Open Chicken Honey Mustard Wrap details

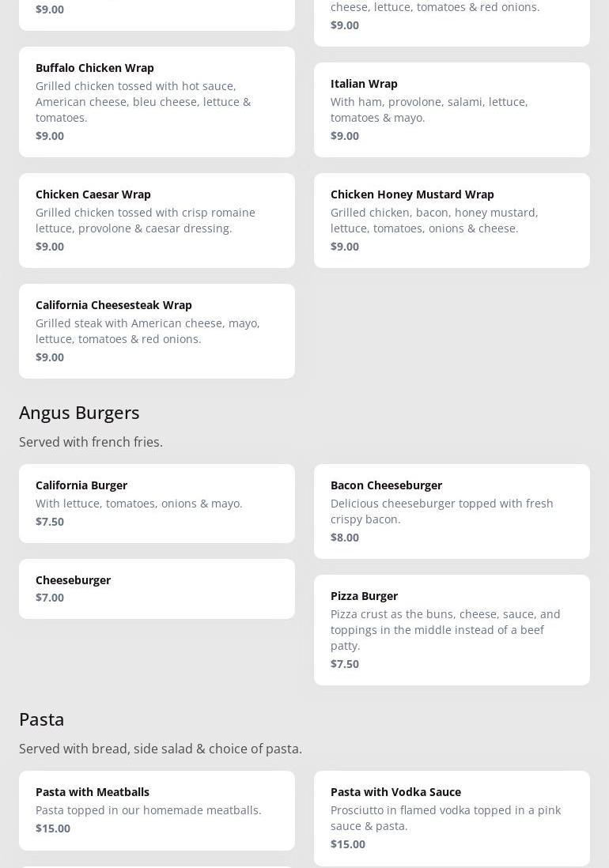click(452, 221)
